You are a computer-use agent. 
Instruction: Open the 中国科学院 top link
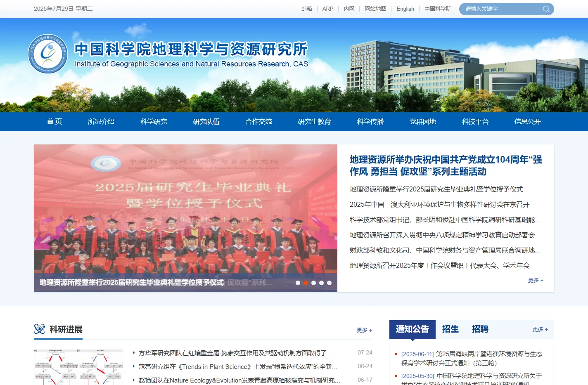pos(438,9)
